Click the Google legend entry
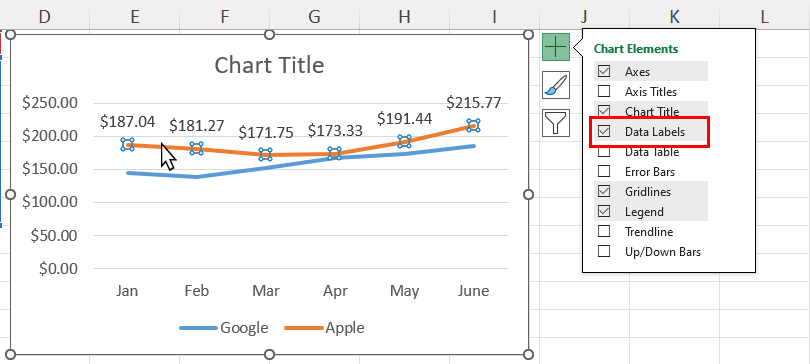This screenshot has width=810, height=364. (224, 328)
